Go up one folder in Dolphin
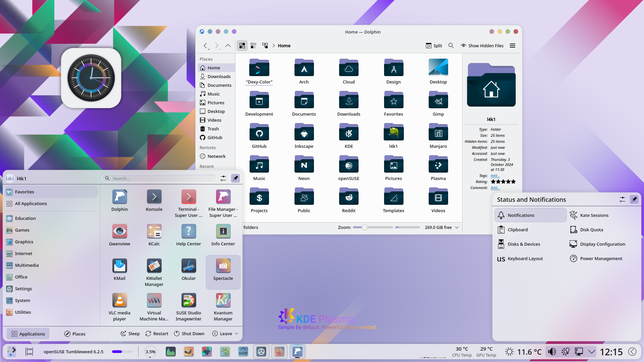 coord(228,46)
